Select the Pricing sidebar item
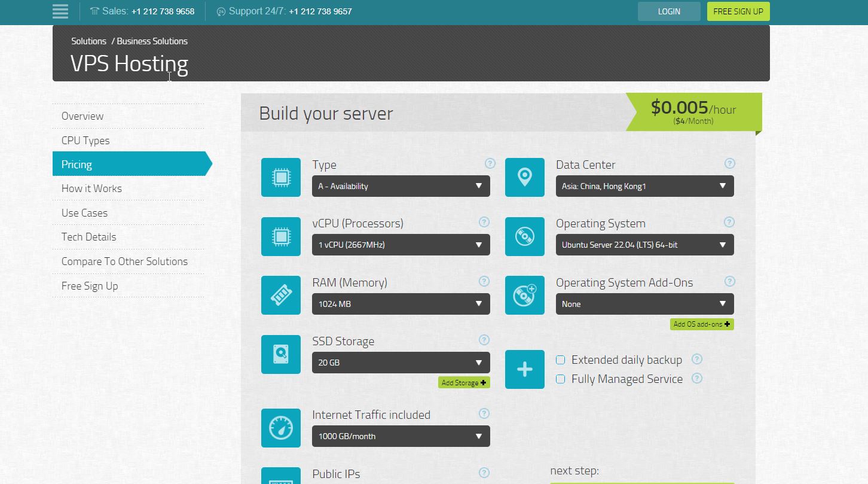Screen dimensions: 868x484 (132, 164)
